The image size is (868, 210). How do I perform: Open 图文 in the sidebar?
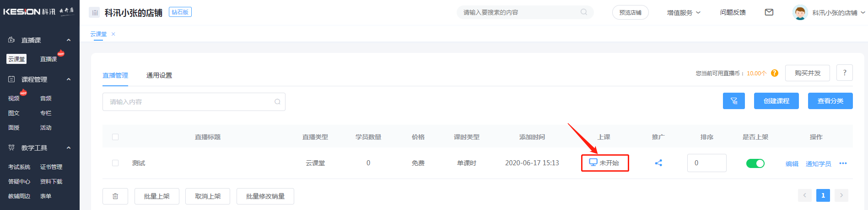(x=14, y=113)
